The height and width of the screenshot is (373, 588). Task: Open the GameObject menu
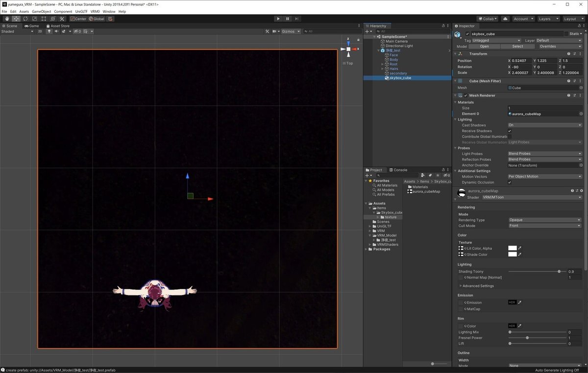point(42,11)
